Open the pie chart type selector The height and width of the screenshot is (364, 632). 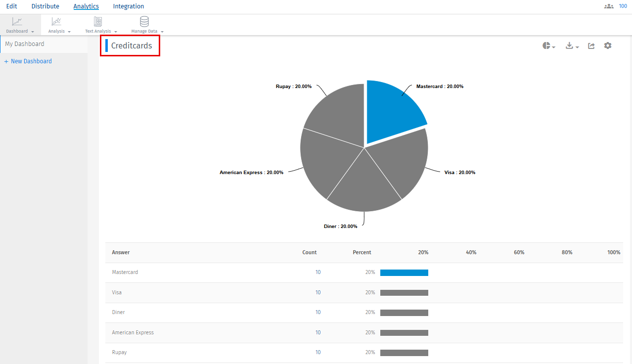(x=549, y=45)
